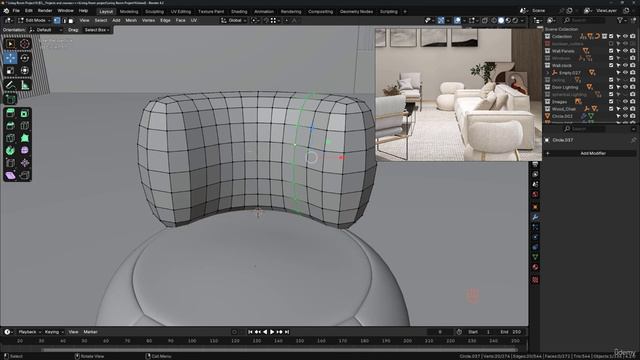This screenshot has width=640, height=360.
Task: Open the File menu
Action: 16,11
